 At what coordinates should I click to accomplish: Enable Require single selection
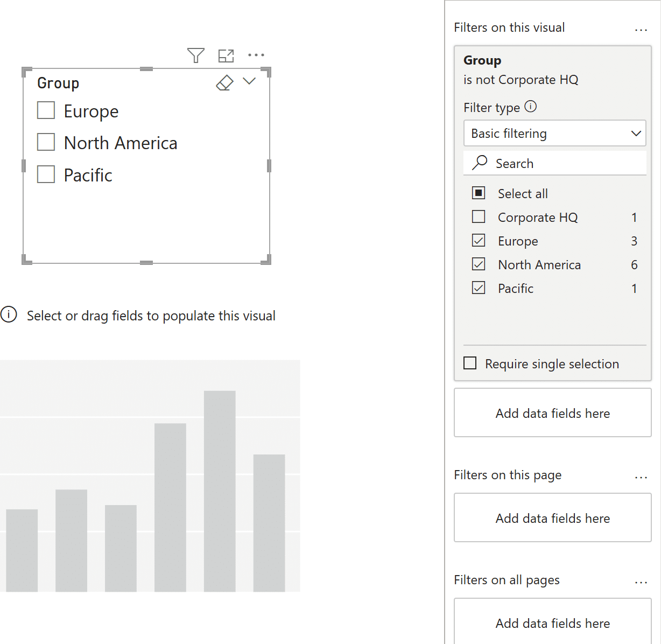point(470,363)
